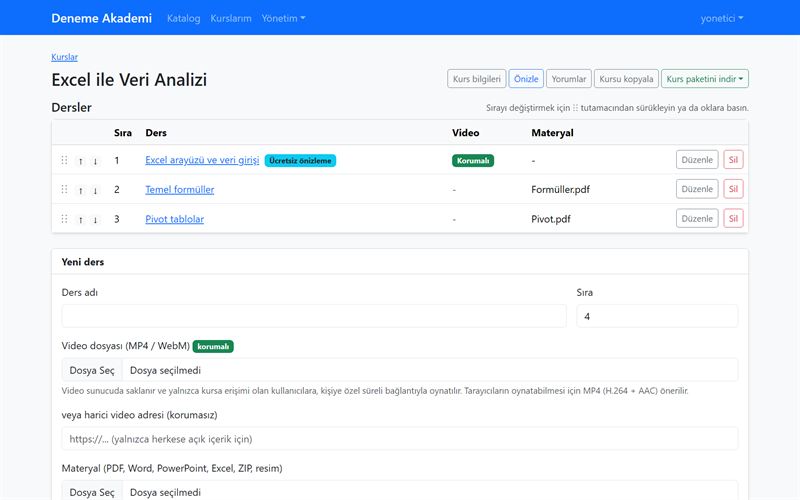Viewport: 800px width, 500px height.
Task: Click drag handle for Excel arayüzü lesson
Action: coord(64,160)
